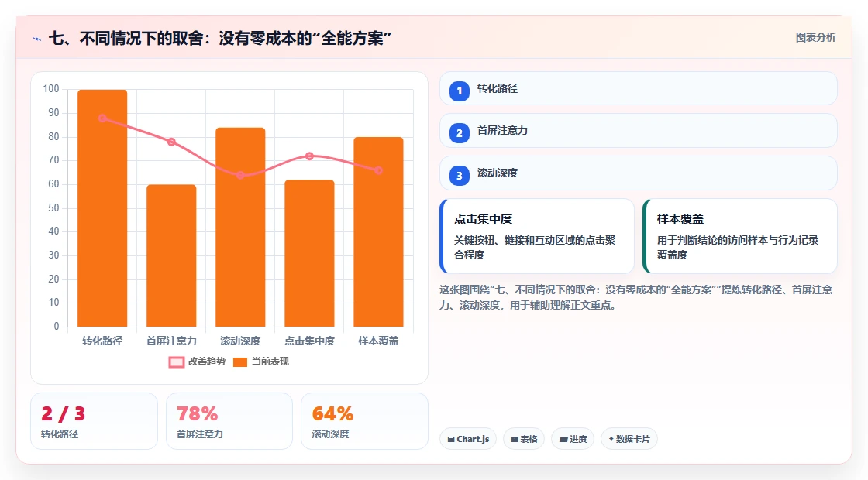
Task: Toggle the 改善趋势 legend swatch
Action: coord(176,362)
